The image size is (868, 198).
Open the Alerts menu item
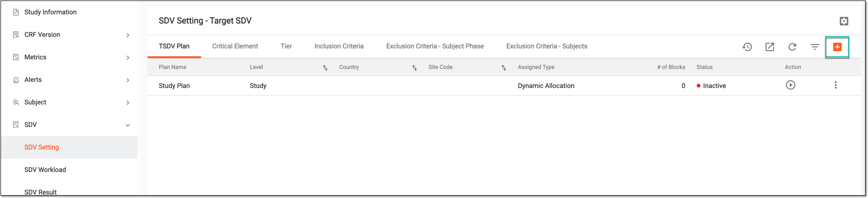[x=33, y=80]
